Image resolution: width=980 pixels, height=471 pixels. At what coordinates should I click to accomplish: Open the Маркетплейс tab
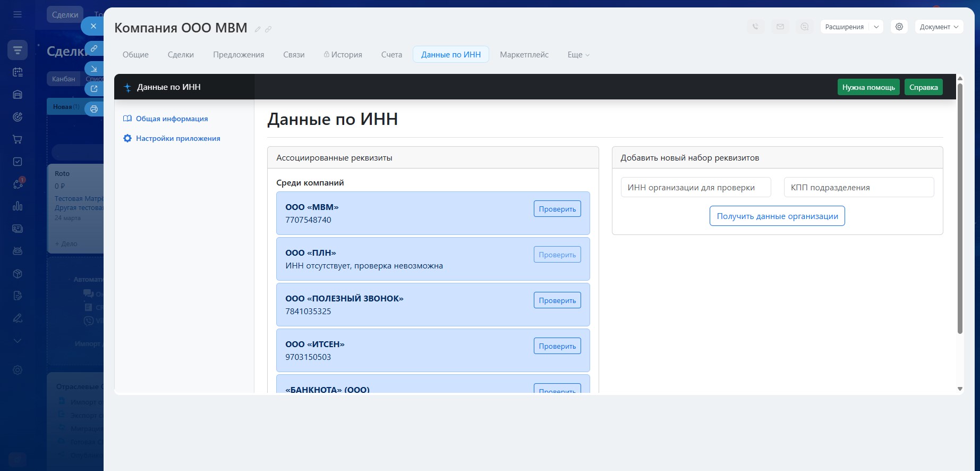(524, 55)
